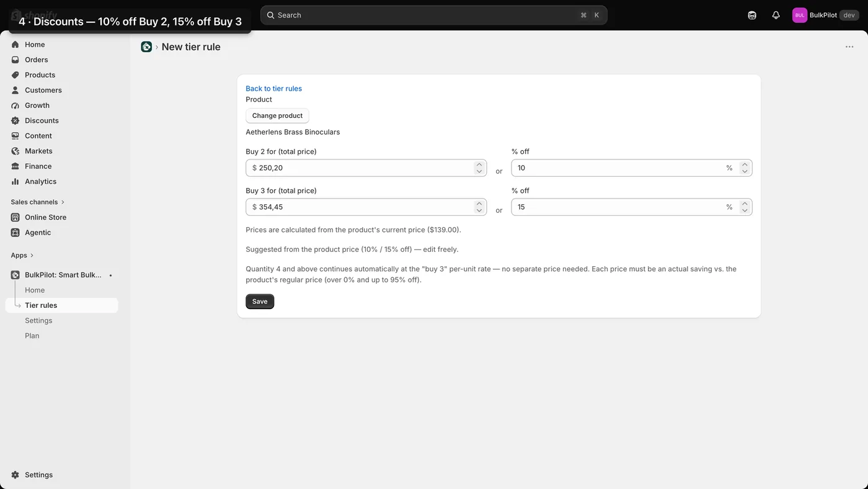Viewport: 868px width, 489px height.
Task: Click the Change product button
Action: 277,116
